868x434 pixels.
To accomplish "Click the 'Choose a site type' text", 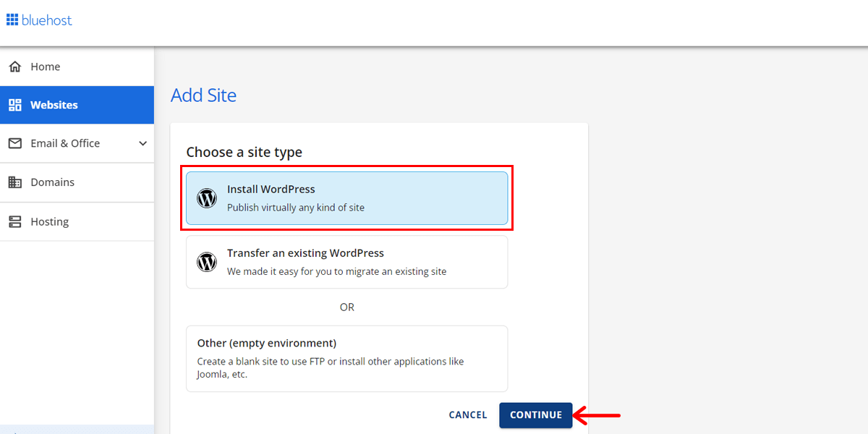I will point(244,153).
